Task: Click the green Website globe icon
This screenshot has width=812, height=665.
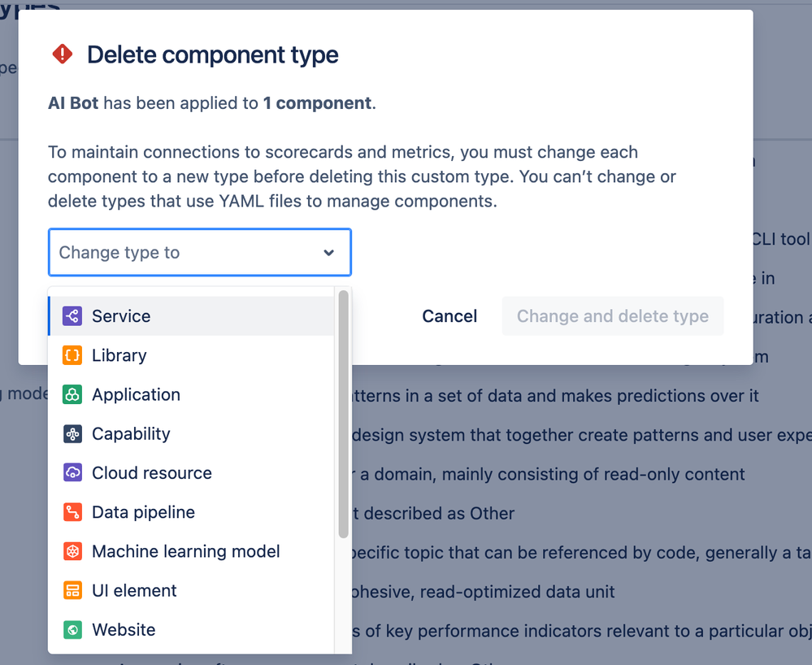Action: pos(72,630)
